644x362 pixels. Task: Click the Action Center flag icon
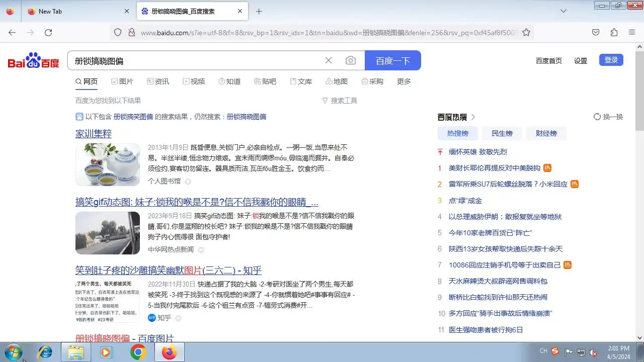pos(569,352)
